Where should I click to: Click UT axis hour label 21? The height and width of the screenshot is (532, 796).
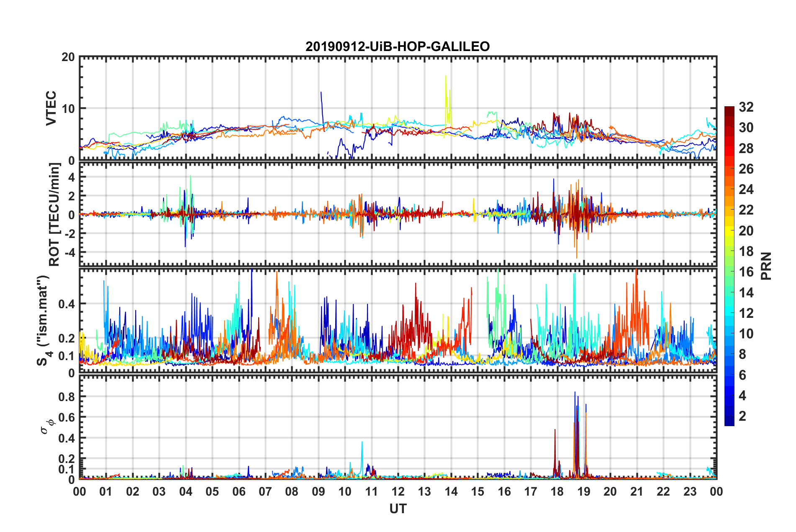[x=637, y=491]
